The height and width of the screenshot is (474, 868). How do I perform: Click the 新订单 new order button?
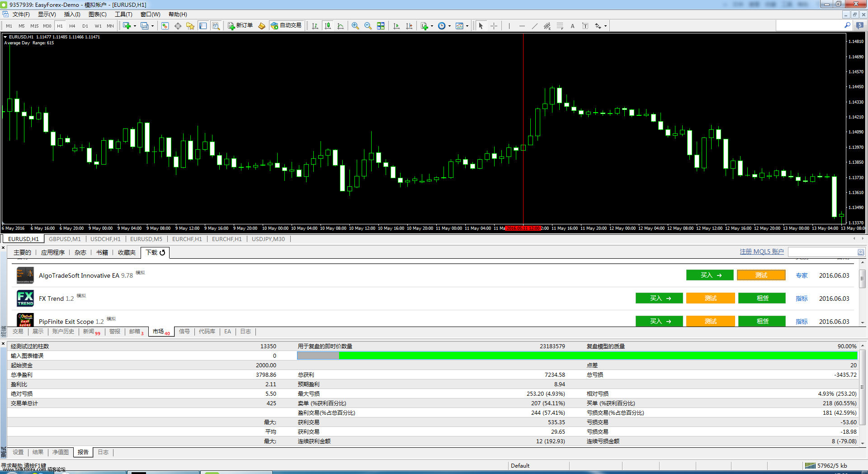coord(240,26)
